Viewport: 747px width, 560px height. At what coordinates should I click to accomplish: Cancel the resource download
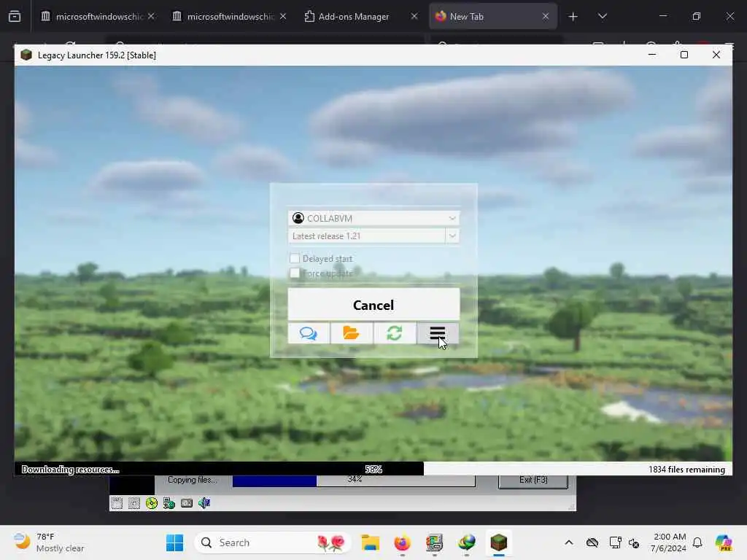coord(373,305)
